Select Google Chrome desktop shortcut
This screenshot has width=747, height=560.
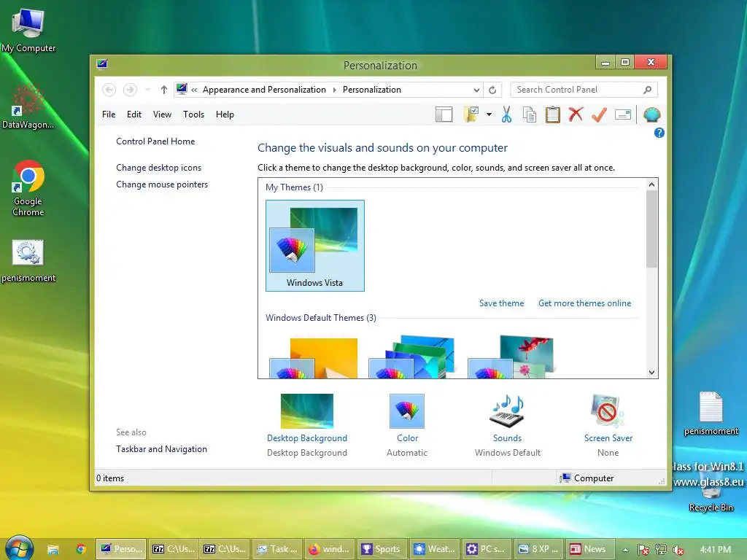(28, 189)
